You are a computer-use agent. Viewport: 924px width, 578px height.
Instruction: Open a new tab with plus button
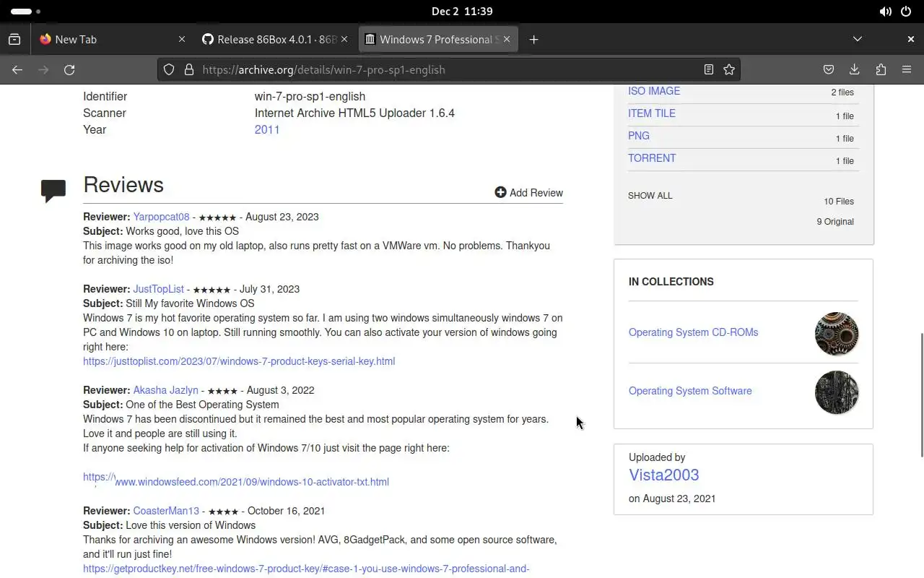coord(533,39)
